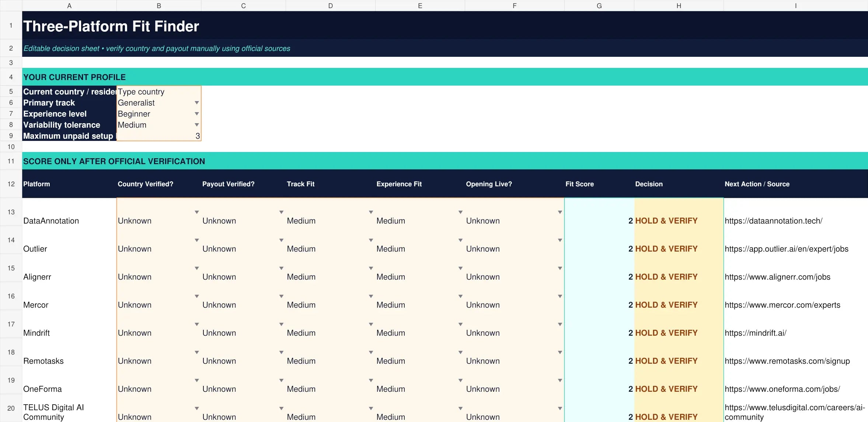Select the Decision header cell

[x=679, y=184]
